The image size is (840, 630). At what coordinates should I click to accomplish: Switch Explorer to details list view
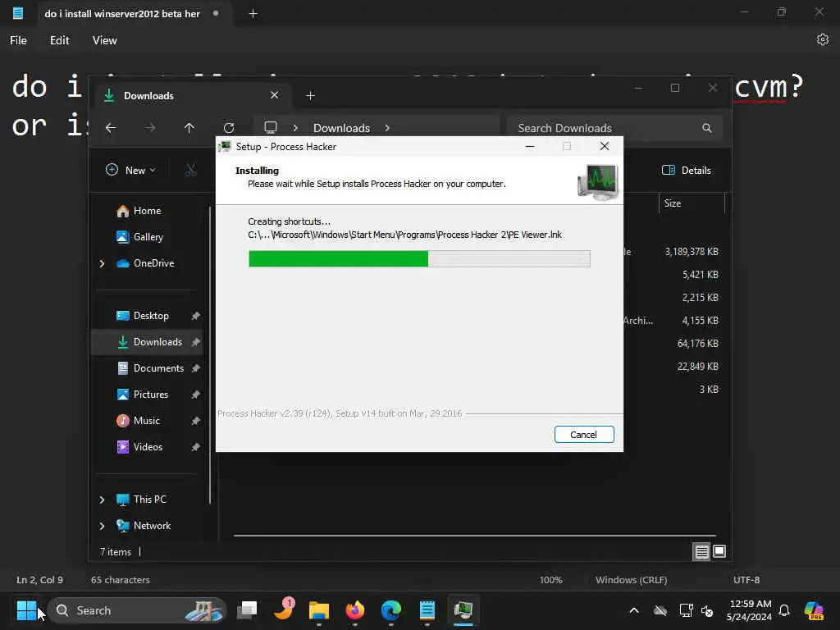click(701, 551)
